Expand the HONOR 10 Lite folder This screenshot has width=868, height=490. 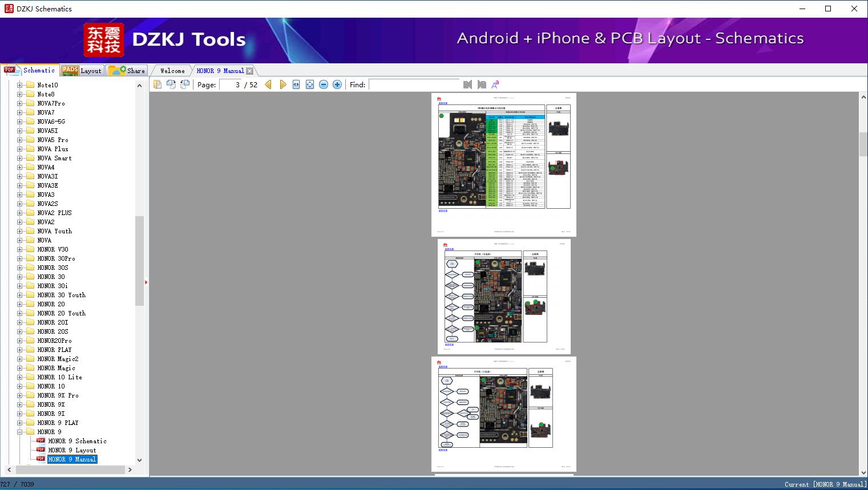pyautogui.click(x=19, y=377)
